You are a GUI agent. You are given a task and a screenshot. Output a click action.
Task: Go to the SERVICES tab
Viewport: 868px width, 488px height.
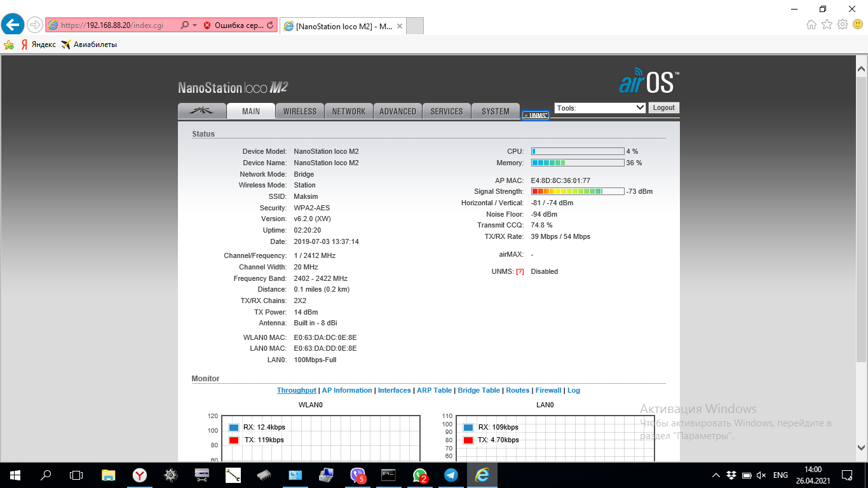click(447, 111)
